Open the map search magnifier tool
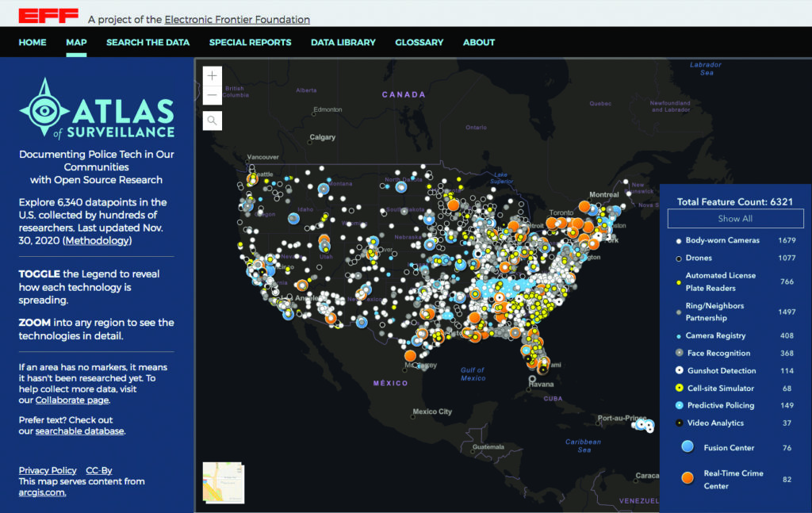This screenshot has height=513, width=812. click(x=212, y=121)
